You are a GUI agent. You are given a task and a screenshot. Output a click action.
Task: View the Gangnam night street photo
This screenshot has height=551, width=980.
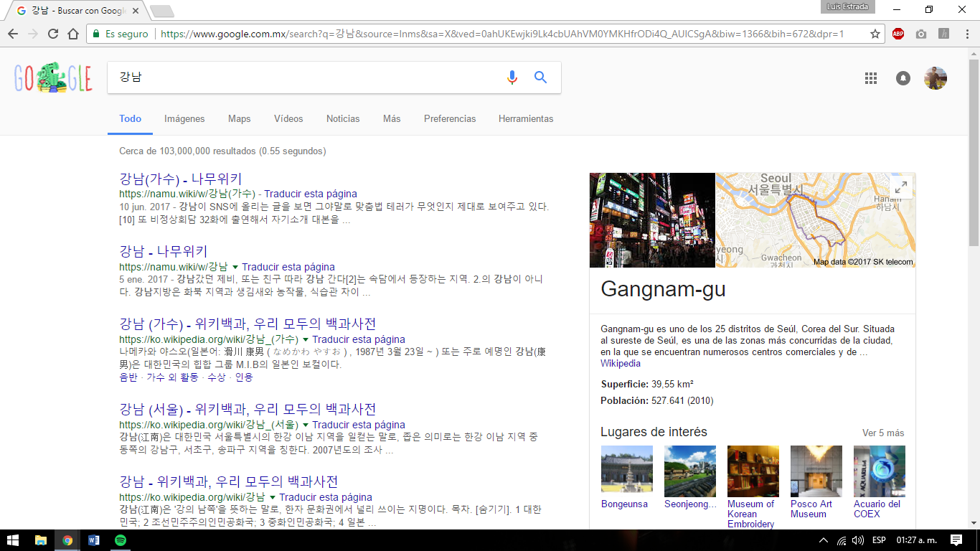click(x=652, y=220)
